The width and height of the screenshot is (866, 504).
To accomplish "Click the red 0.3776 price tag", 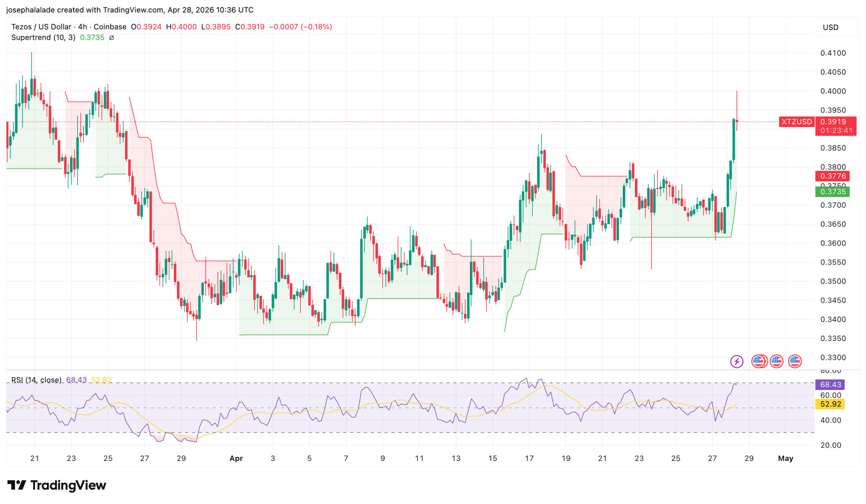I will [833, 176].
